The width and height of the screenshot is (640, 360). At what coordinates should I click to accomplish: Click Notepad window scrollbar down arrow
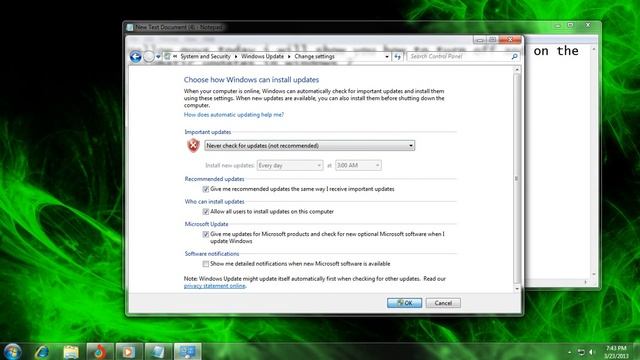(594, 275)
